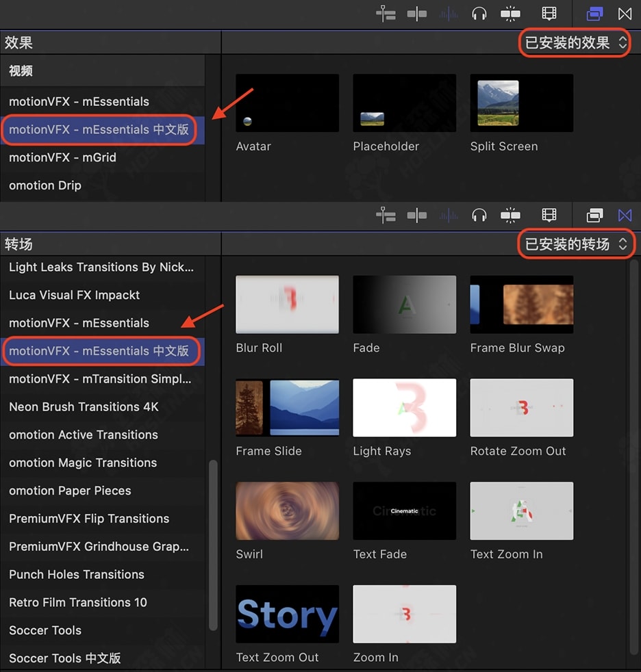641x672 pixels.
Task: Select motionVFX - mGrid category
Action: [x=103, y=157]
